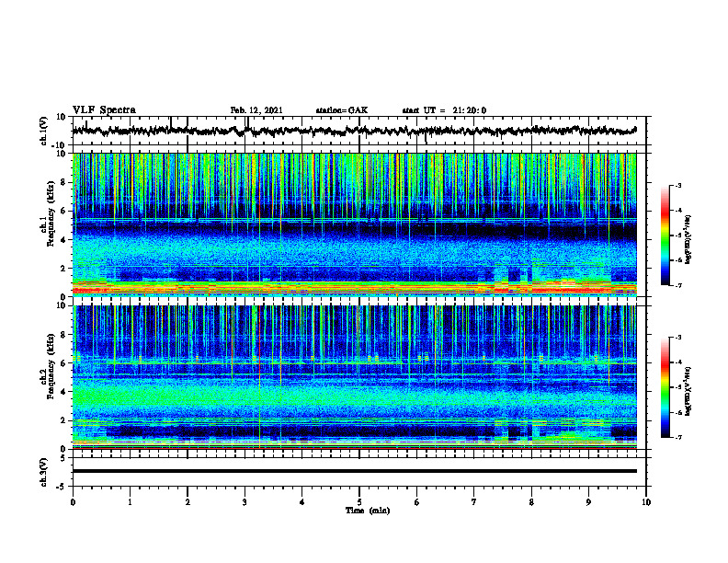This screenshot has width=728, height=563.
Task: Click the flat black ch.3 trace line
Action: point(354,471)
